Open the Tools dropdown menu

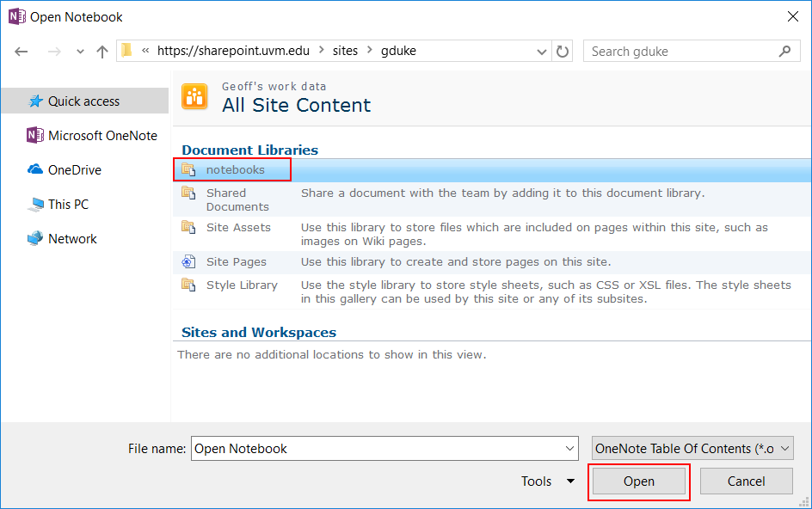pyautogui.click(x=547, y=481)
